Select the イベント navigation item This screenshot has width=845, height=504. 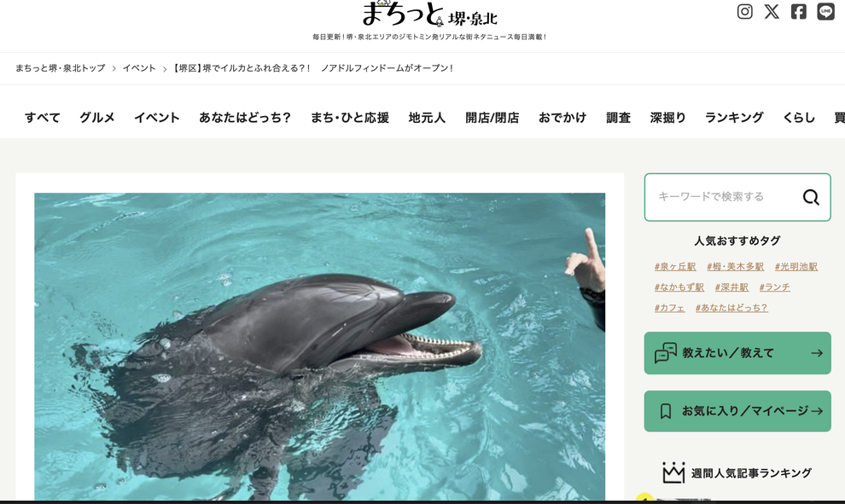point(157,118)
